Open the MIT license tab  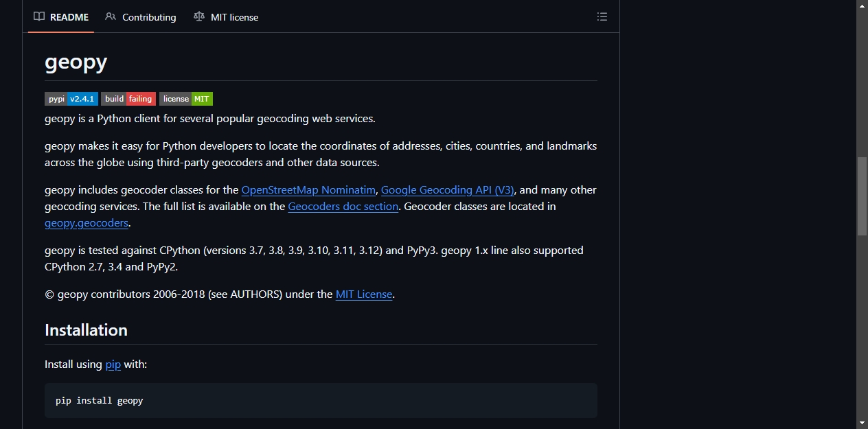tap(226, 17)
